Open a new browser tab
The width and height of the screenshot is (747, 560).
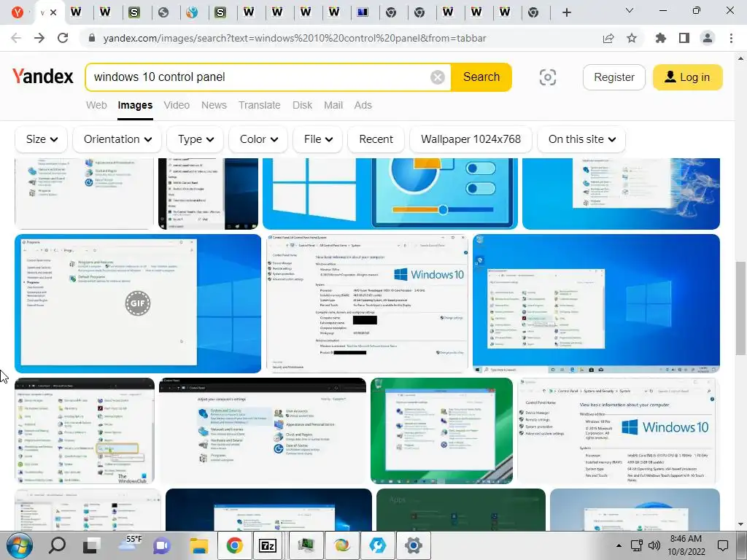coord(566,12)
